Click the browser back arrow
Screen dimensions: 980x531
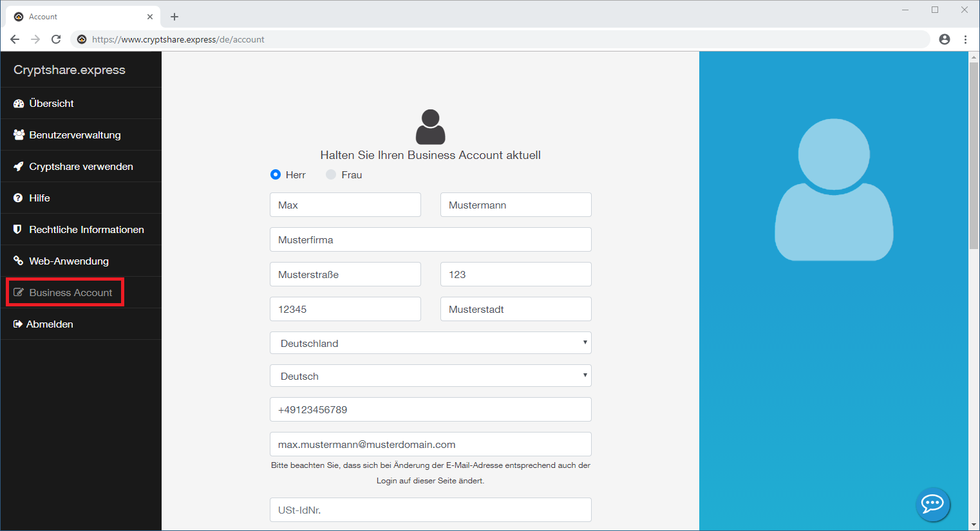(15, 39)
